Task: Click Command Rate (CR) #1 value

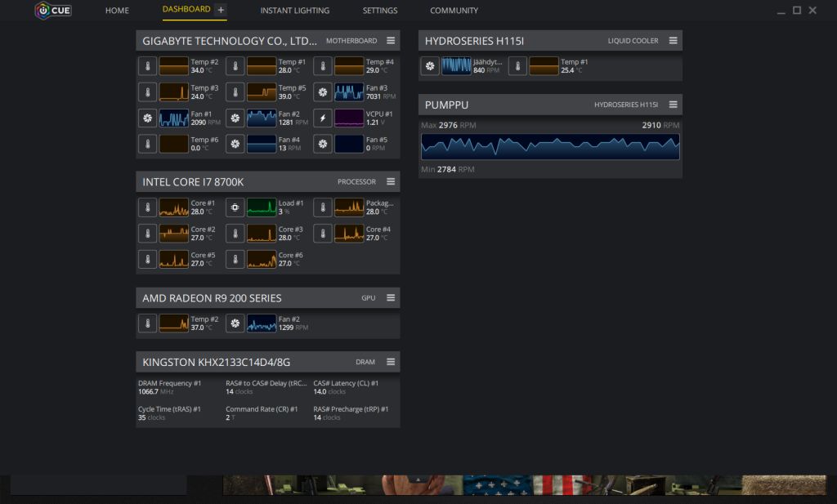Action: 230,417
